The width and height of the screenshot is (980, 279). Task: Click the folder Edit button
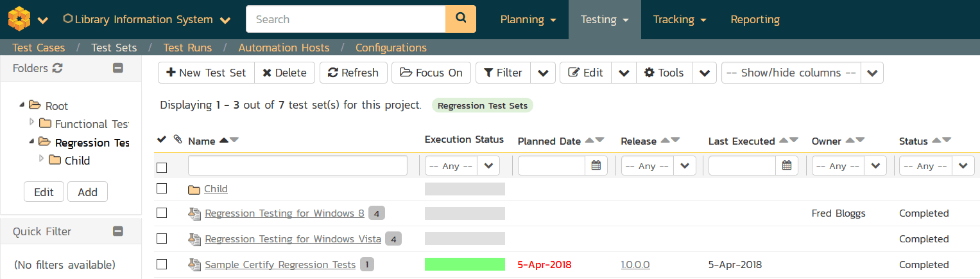tap(44, 192)
